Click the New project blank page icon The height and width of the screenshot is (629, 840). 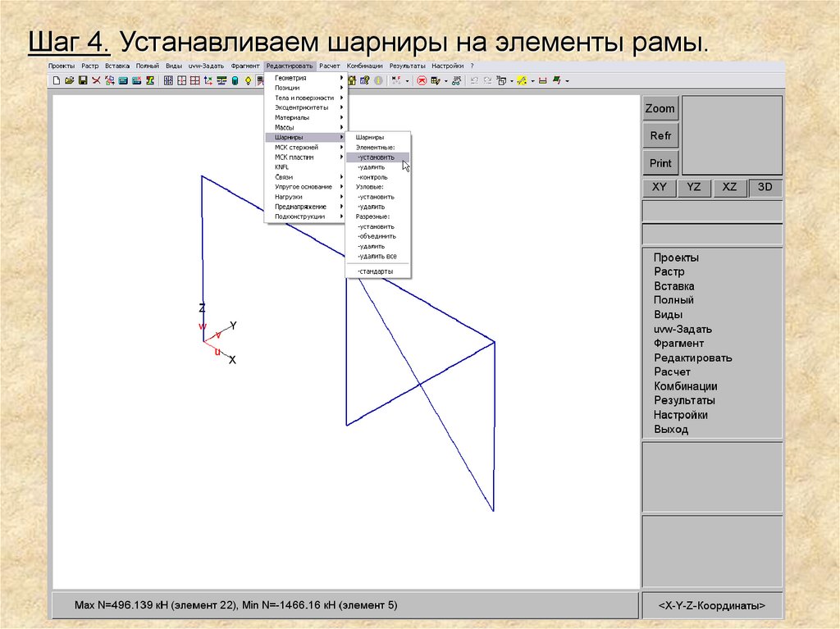click(57, 80)
